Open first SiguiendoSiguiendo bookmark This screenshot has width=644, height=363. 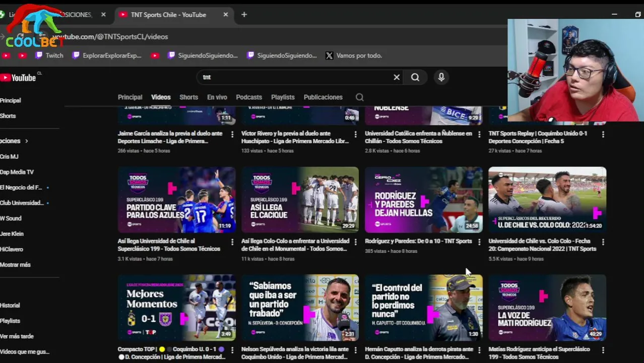click(203, 55)
